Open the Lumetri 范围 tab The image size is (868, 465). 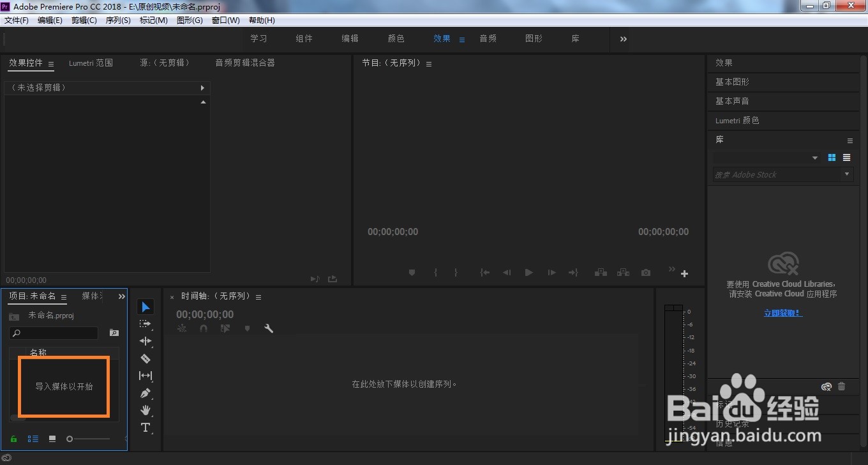[x=91, y=63]
